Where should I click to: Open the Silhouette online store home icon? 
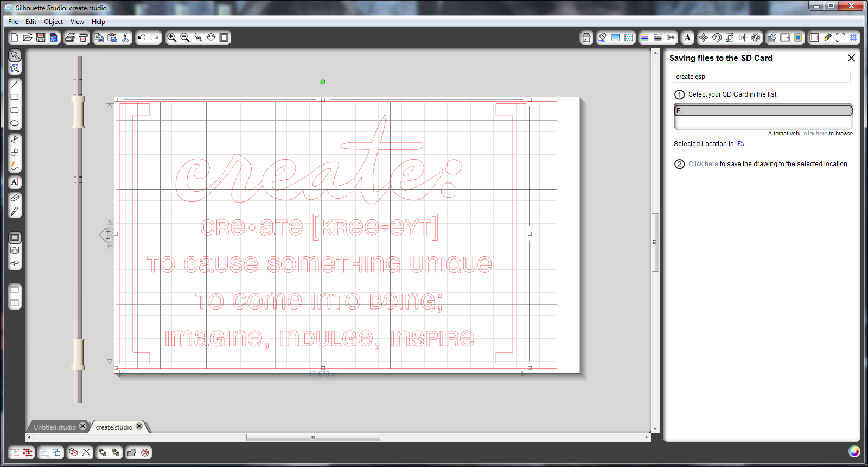coord(586,37)
